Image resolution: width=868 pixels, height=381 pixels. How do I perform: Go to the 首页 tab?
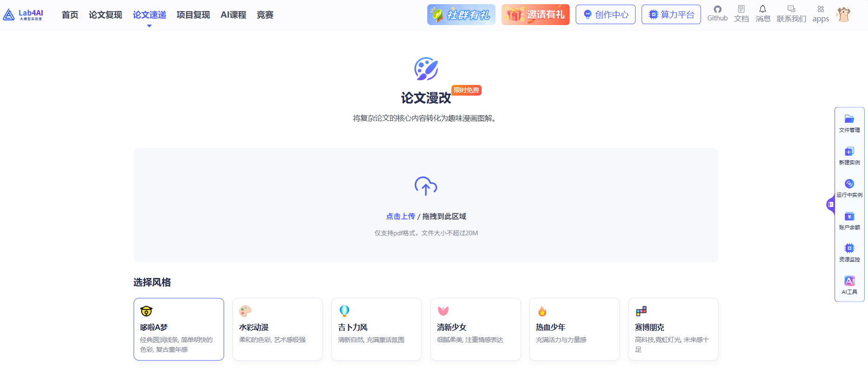[70, 15]
